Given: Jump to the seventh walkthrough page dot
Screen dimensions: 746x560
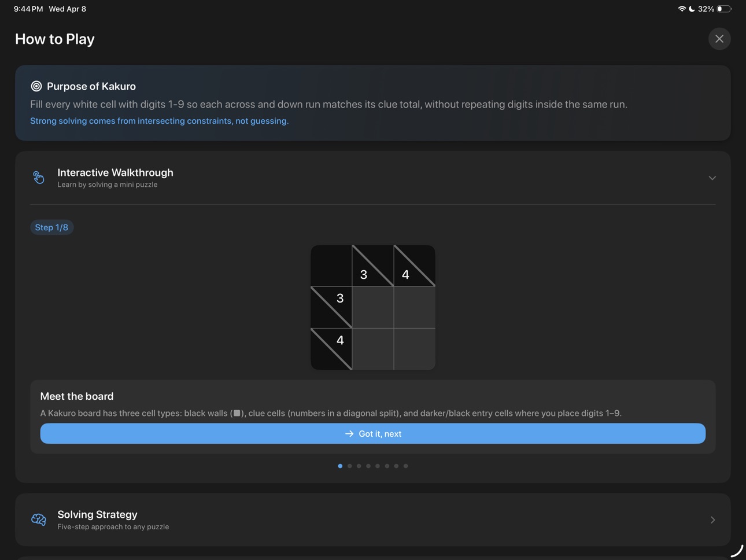Looking at the screenshot, I should [x=396, y=466].
